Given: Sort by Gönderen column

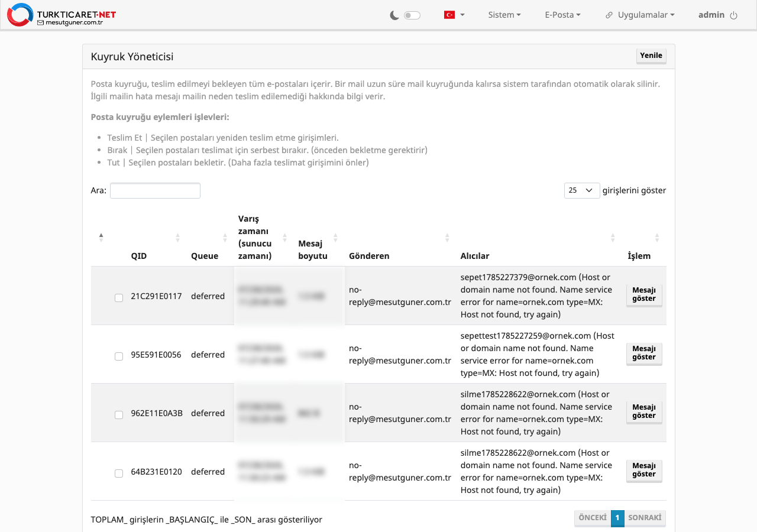Looking at the screenshot, I should 400,238.
